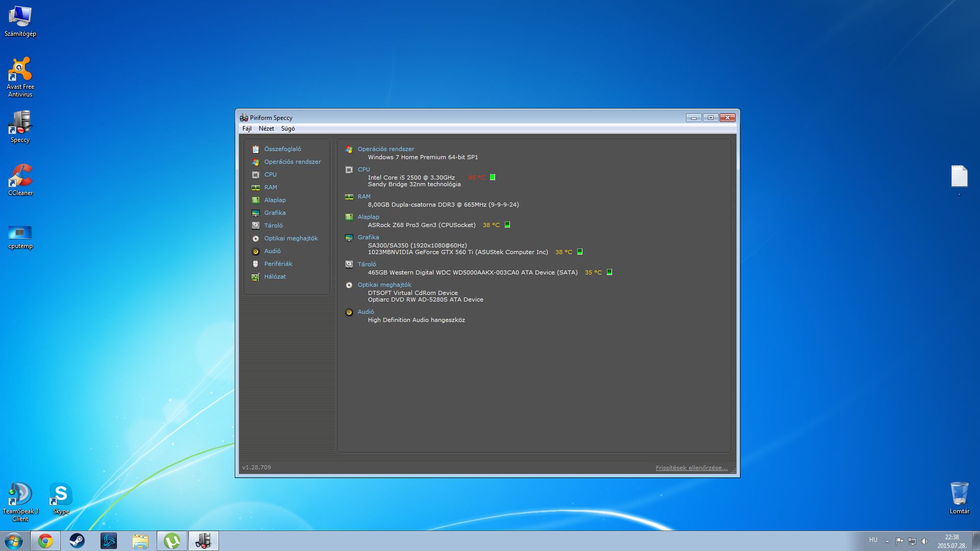Click the Tároló heading in summary pane
This screenshot has width=980, height=551.
tap(366, 264)
